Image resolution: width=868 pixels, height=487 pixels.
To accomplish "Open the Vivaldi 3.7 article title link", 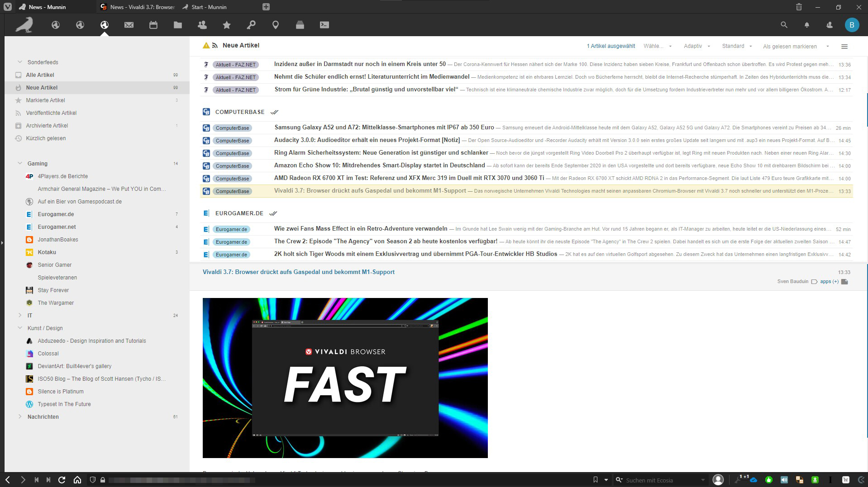I will tap(299, 272).
